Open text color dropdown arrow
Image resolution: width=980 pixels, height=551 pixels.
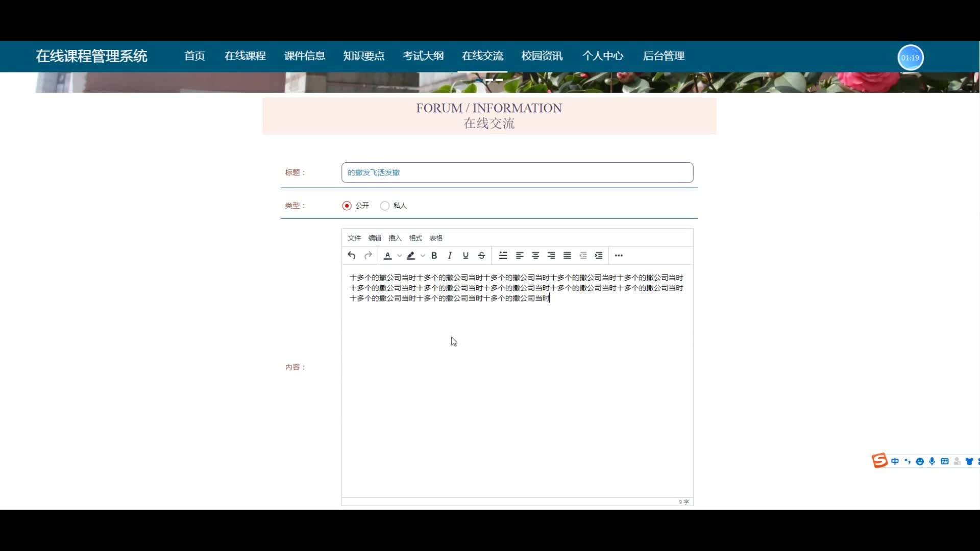pos(400,256)
